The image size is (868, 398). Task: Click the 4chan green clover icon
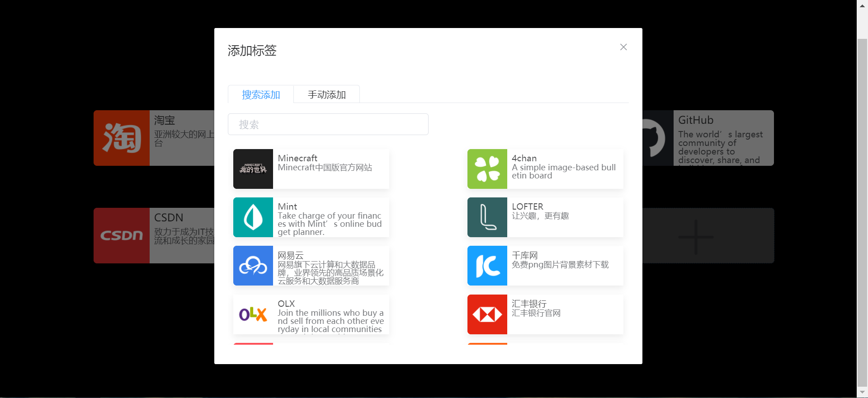487,169
